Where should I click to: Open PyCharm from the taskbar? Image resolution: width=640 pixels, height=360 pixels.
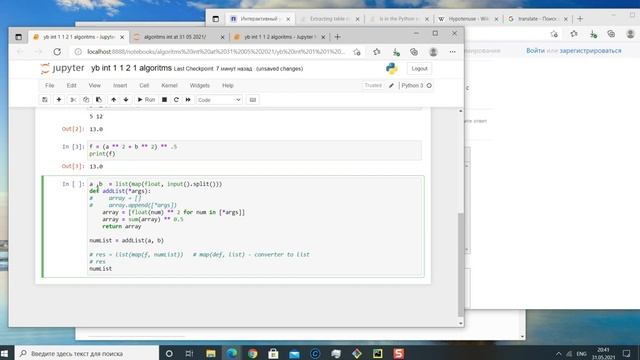click(x=378, y=353)
